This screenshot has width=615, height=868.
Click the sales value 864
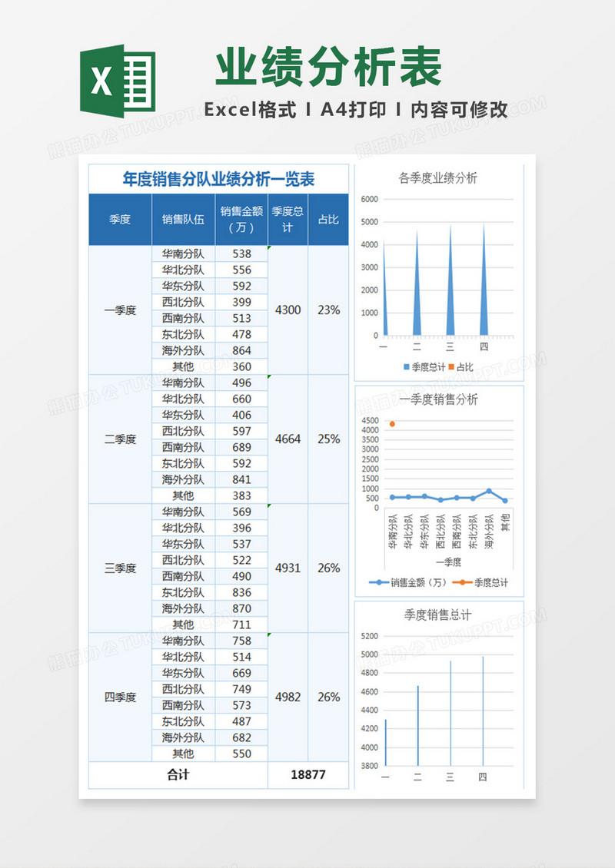click(x=241, y=350)
